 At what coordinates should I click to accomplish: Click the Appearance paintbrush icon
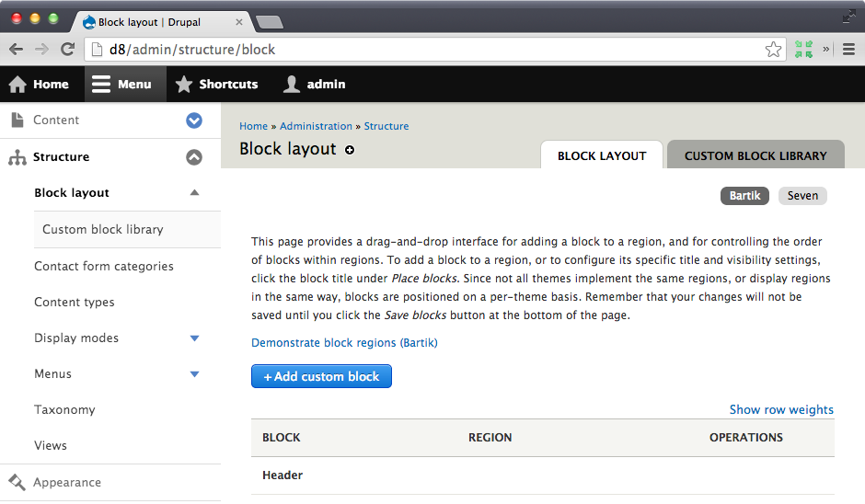point(17,483)
